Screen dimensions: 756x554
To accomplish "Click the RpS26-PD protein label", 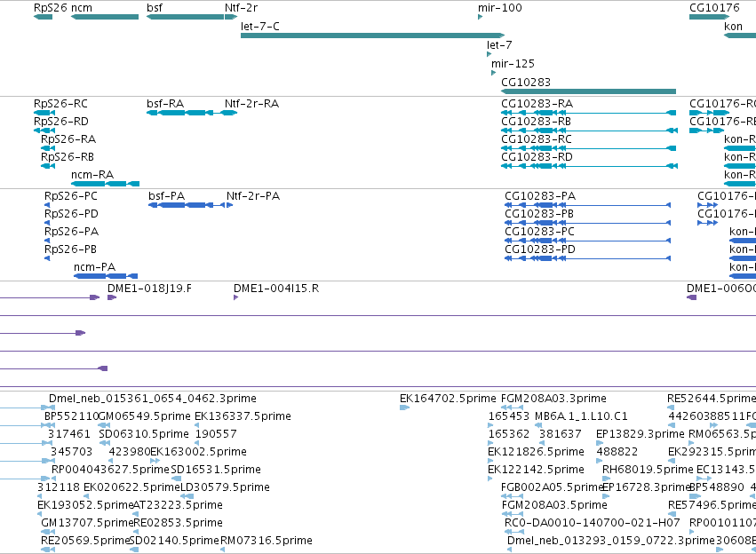I will click(71, 214).
